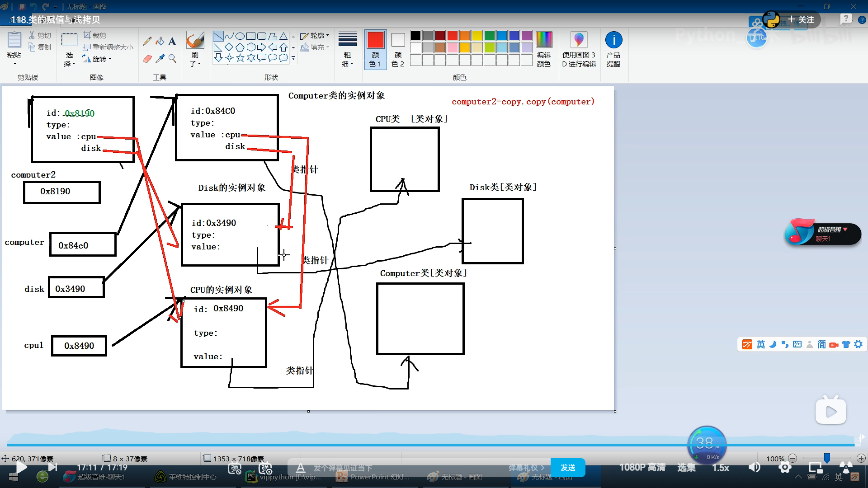Activate the Color picker eyedropper tool
This screenshot has width=868, height=488.
pos(160,59)
